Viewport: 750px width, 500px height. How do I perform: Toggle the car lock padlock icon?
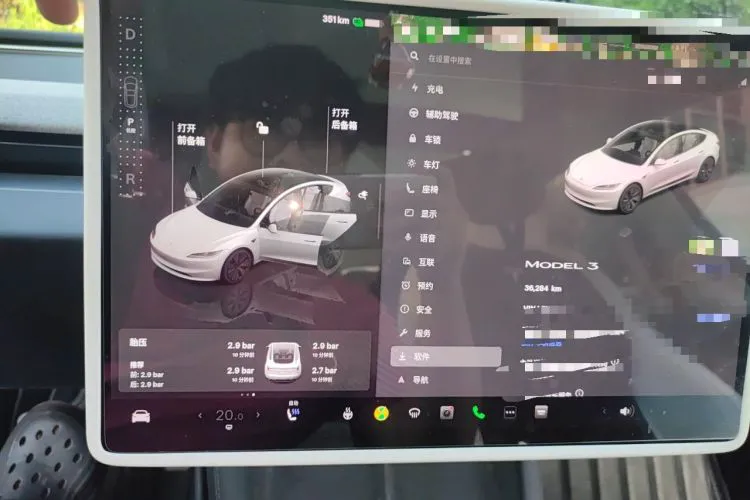(x=262, y=128)
